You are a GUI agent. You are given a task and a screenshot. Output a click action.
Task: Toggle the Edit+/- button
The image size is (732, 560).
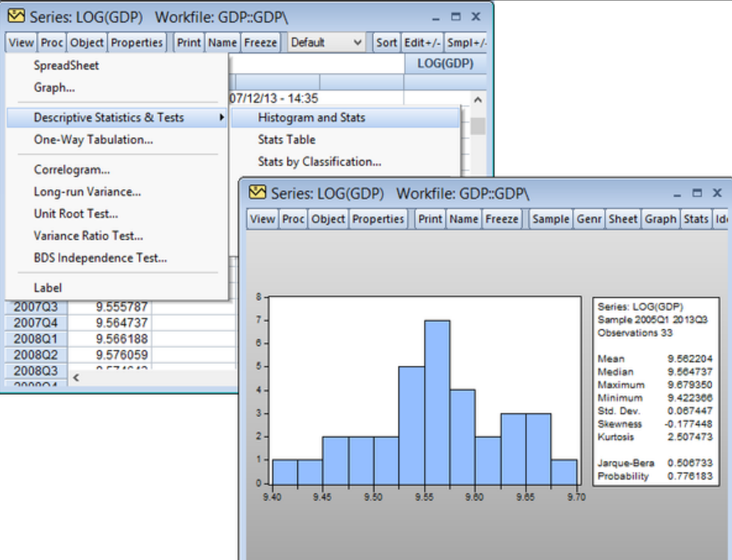pyautogui.click(x=422, y=43)
